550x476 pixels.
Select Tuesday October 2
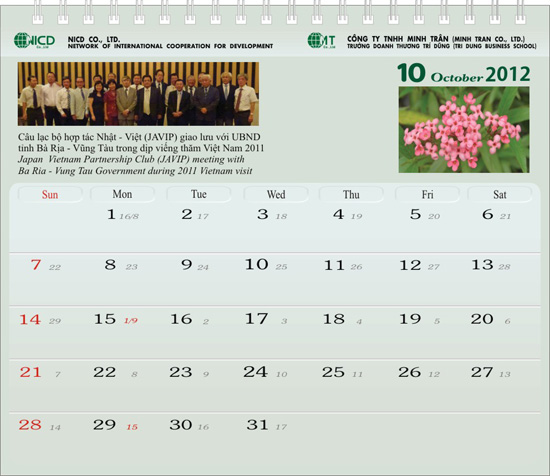[x=187, y=214]
